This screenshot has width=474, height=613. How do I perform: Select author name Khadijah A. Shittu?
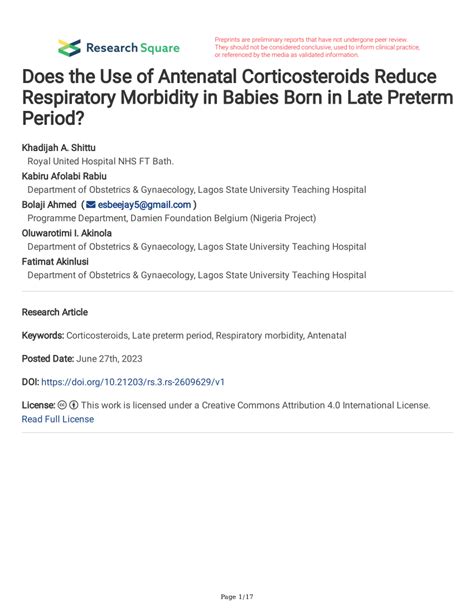[x=59, y=148]
